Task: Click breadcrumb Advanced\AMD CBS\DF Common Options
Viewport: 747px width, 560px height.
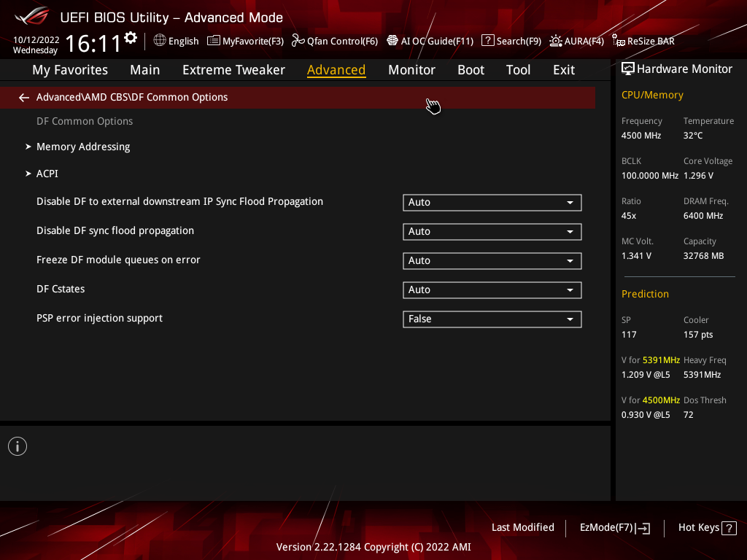Action: [x=132, y=97]
